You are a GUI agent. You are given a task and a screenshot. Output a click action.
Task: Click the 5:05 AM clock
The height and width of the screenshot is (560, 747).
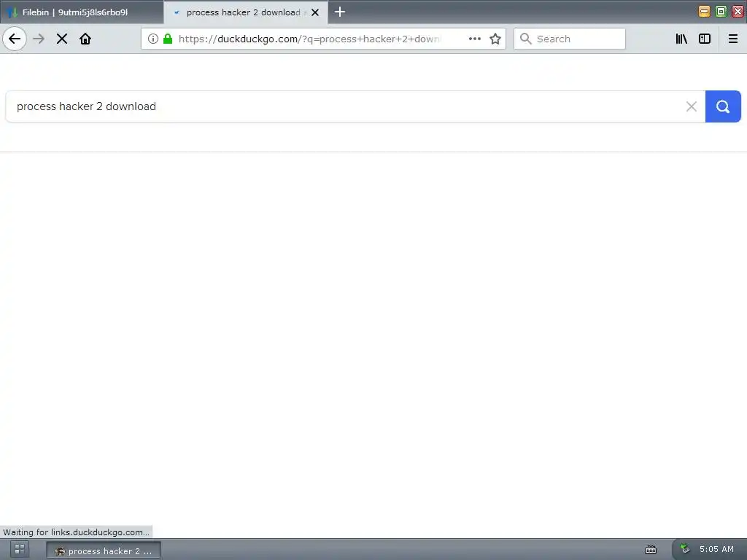point(716,550)
